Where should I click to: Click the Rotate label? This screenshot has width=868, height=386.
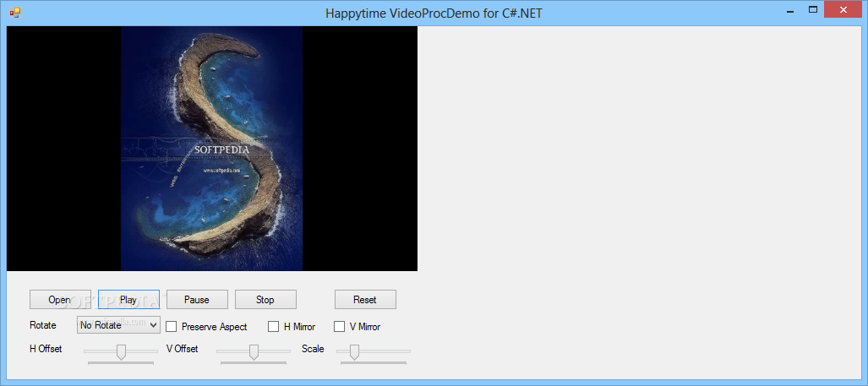point(43,325)
